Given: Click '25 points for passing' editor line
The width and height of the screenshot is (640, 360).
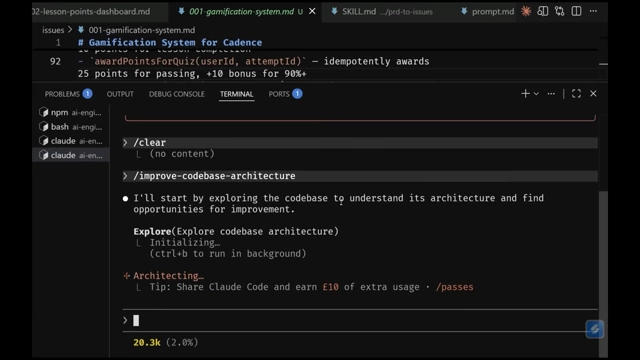Looking at the screenshot, I should click(x=192, y=74).
